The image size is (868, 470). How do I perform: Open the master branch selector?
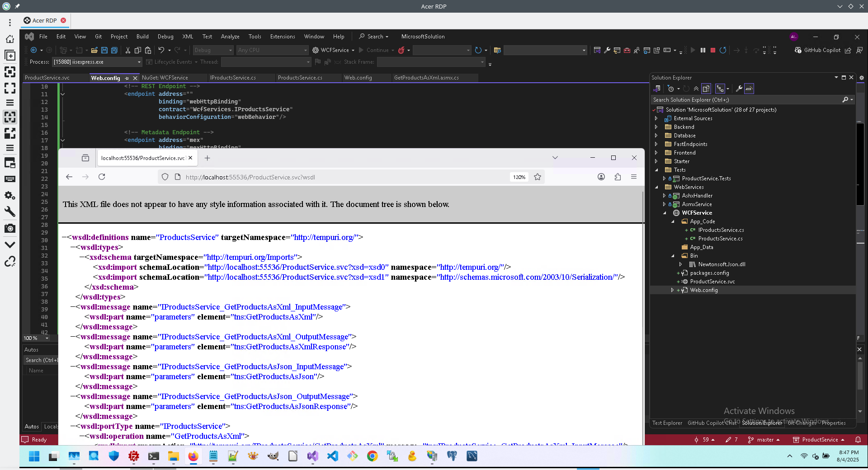[x=764, y=440]
